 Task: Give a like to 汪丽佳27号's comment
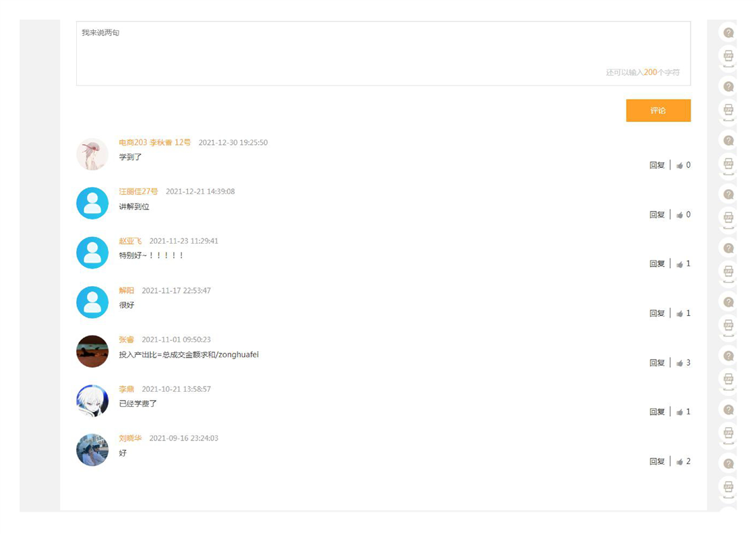[680, 215]
